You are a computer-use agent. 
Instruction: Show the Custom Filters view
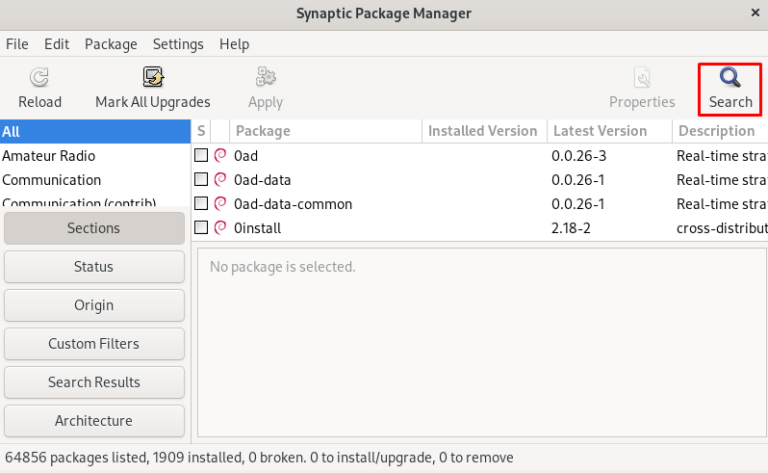94,344
